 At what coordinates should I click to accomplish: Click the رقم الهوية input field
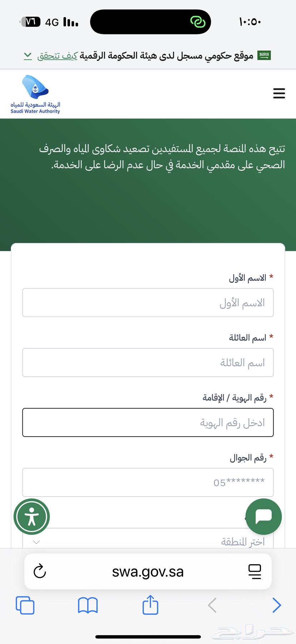[148, 423]
